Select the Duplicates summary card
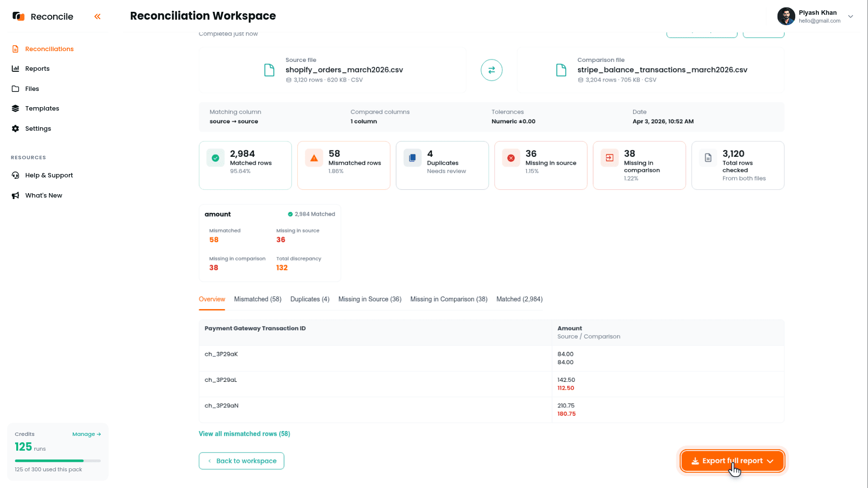The image size is (868, 488). click(442, 165)
